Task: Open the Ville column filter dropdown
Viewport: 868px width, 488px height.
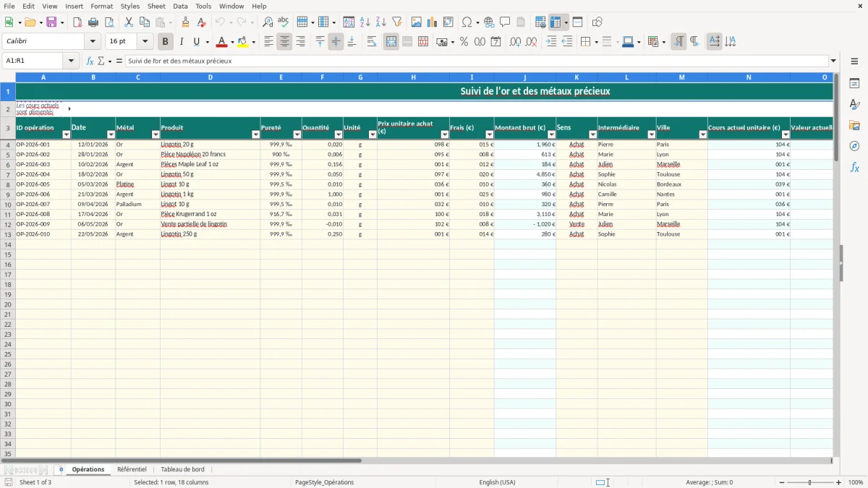Action: pos(702,134)
